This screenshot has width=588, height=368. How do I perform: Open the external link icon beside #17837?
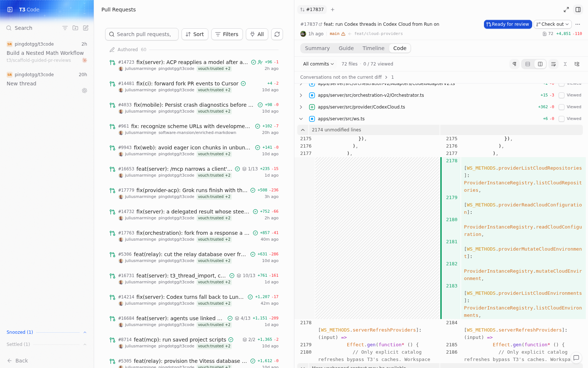(x=320, y=24)
